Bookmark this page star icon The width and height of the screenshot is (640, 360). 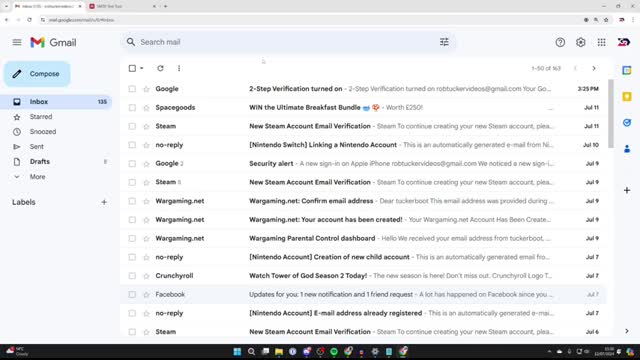click(606, 20)
